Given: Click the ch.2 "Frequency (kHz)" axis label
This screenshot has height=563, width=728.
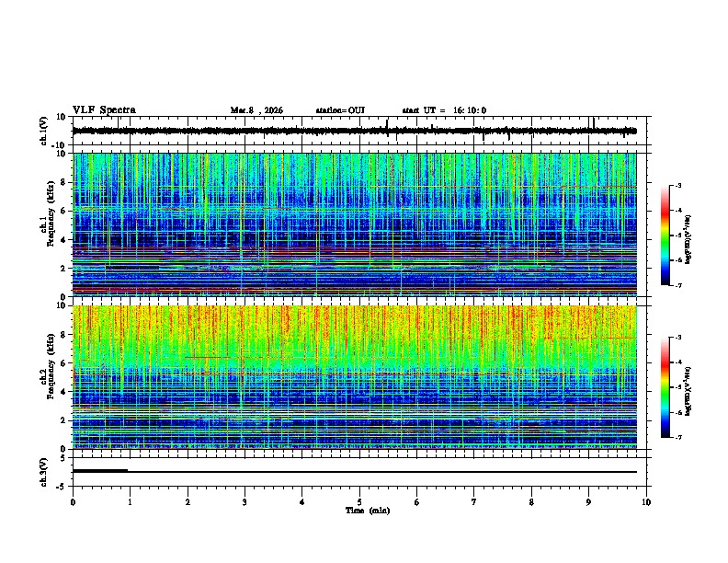Looking at the screenshot, I should click(x=51, y=366).
